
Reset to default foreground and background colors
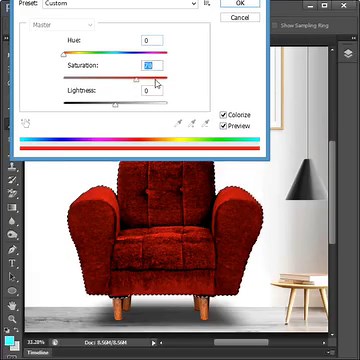tap(7, 330)
